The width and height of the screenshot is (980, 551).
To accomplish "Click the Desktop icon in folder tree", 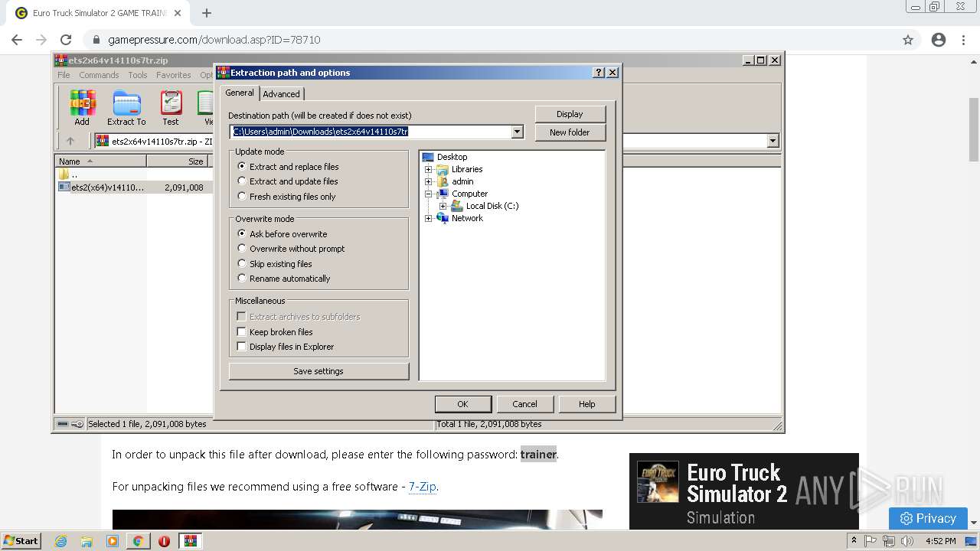I will 428,157.
